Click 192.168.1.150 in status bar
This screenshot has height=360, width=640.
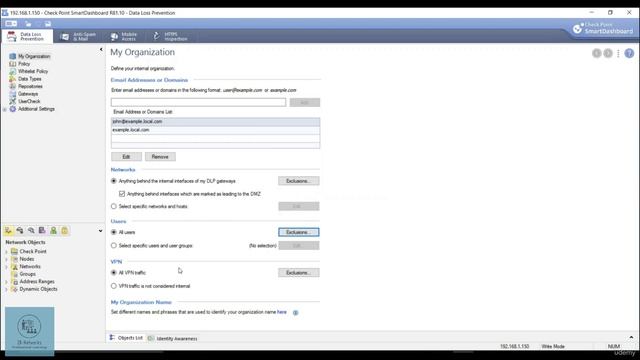pos(514,346)
